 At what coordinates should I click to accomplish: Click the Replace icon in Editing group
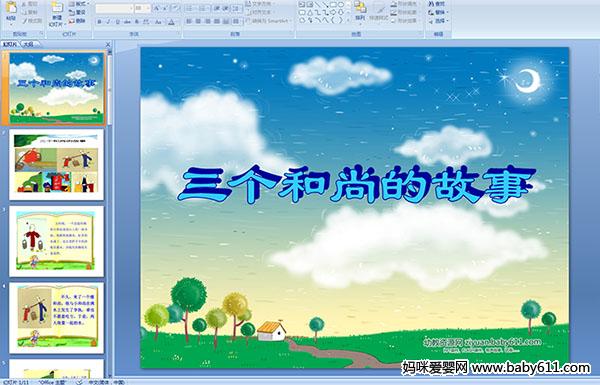click(437, 12)
